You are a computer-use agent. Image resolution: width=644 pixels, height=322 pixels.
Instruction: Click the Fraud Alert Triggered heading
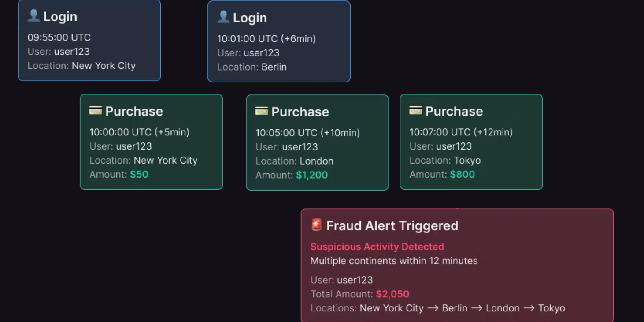tap(392, 226)
